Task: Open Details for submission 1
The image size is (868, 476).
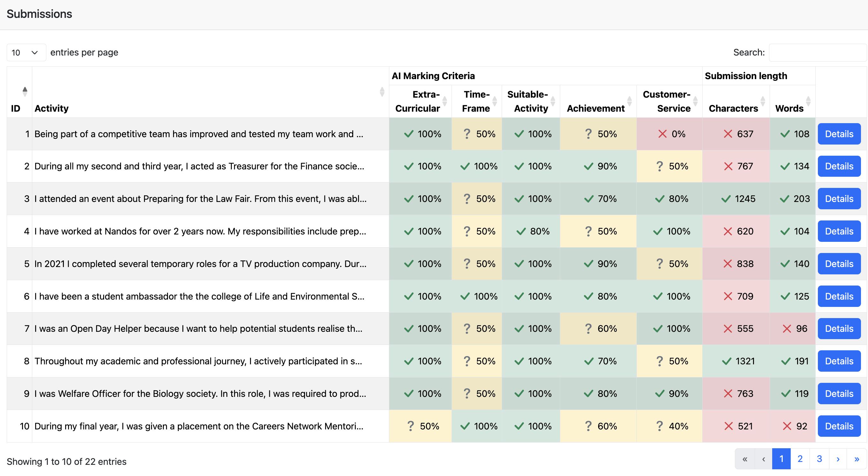Action: 839,134
